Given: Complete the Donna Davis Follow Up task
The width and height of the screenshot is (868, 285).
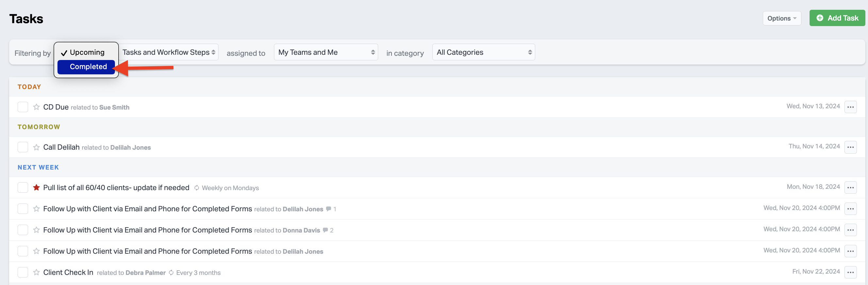Looking at the screenshot, I should point(23,230).
